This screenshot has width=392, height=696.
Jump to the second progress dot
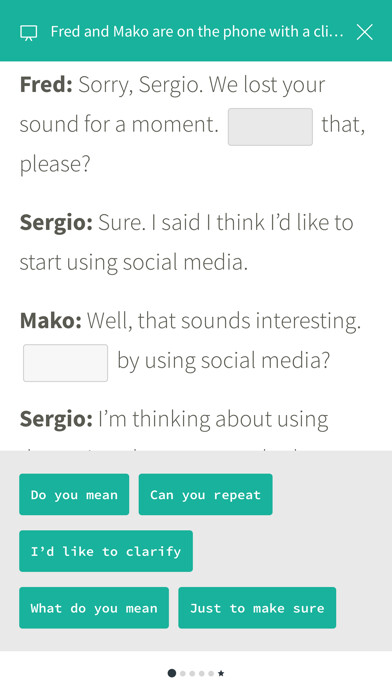tap(182, 673)
